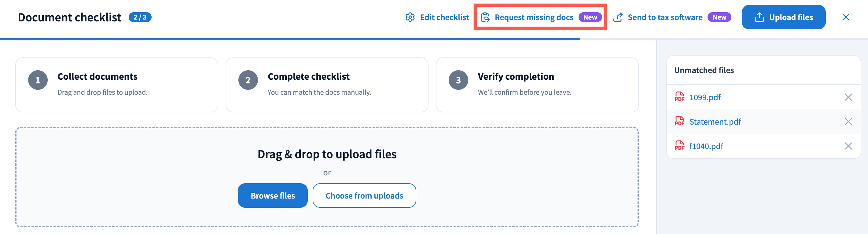
Task: Click the PDF icon beside f1040.pdf
Action: pyautogui.click(x=679, y=146)
